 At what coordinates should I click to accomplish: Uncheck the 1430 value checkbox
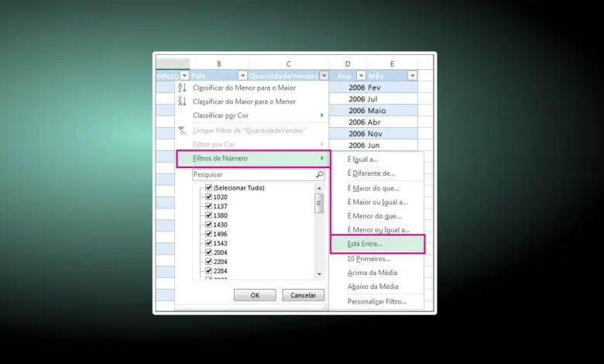click(x=209, y=225)
